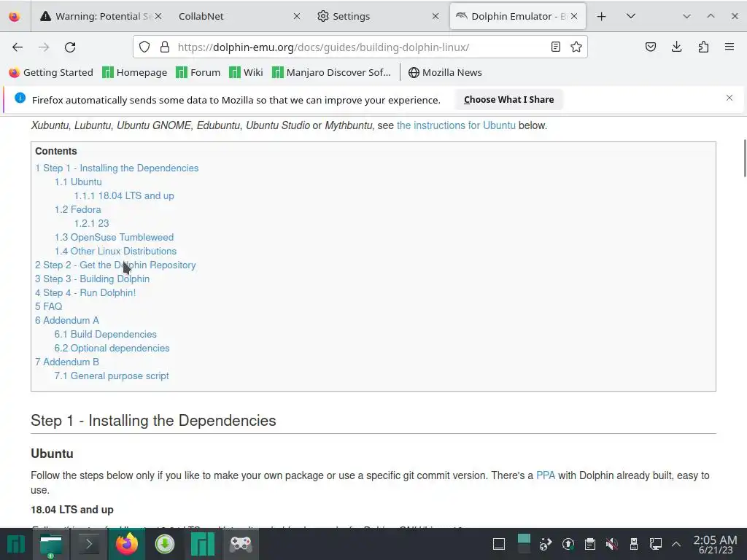
Task: Jump to Step 4 - Run Dolphin!
Action: [85, 292]
